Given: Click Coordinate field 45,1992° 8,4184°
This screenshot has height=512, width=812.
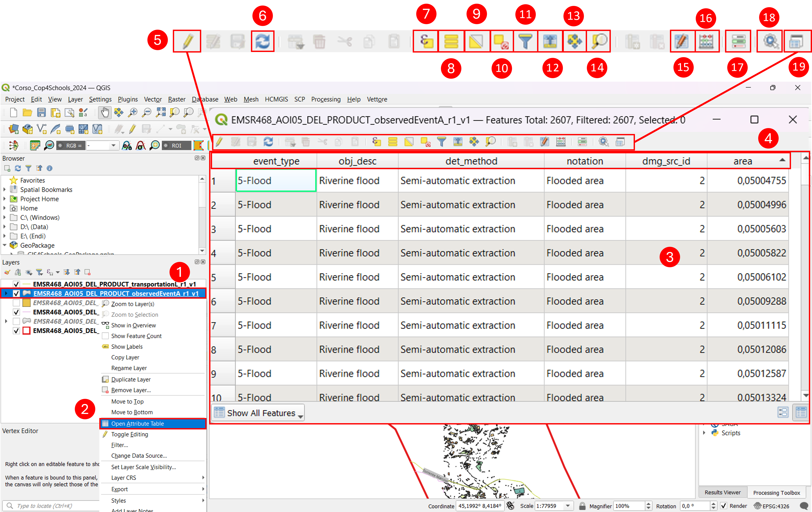Looking at the screenshot, I should tap(480, 506).
